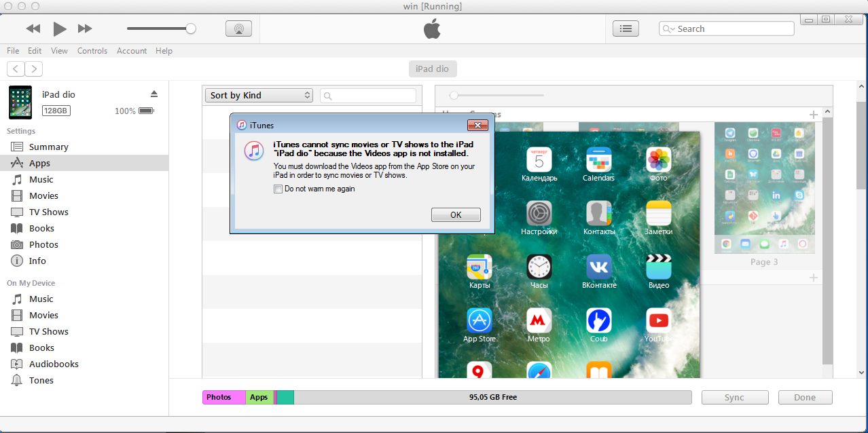Select Summary in Settings sidebar

[84, 147]
